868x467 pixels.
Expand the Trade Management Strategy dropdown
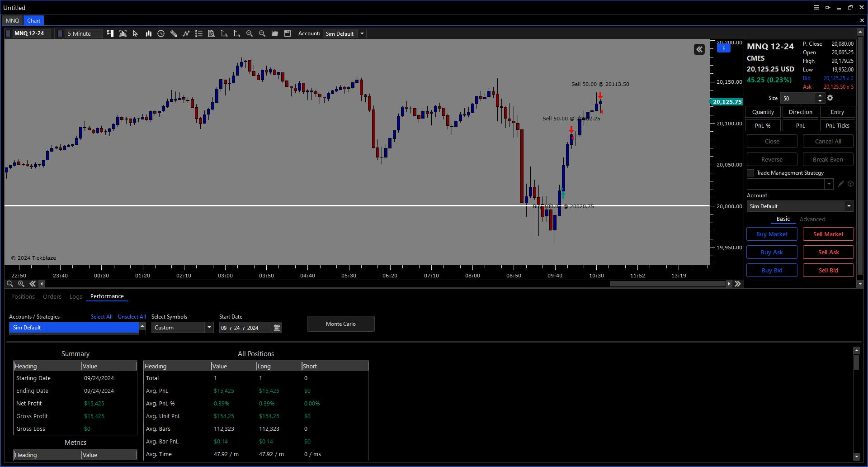click(829, 184)
